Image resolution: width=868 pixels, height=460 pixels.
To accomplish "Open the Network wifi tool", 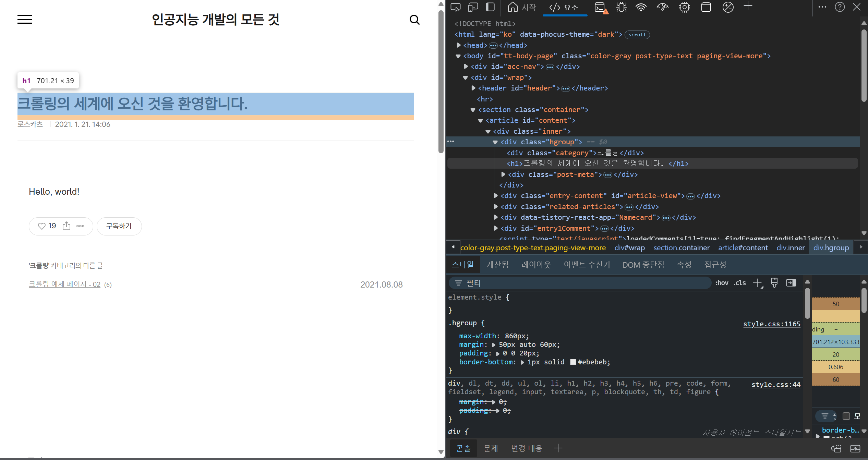I will tap(641, 7).
